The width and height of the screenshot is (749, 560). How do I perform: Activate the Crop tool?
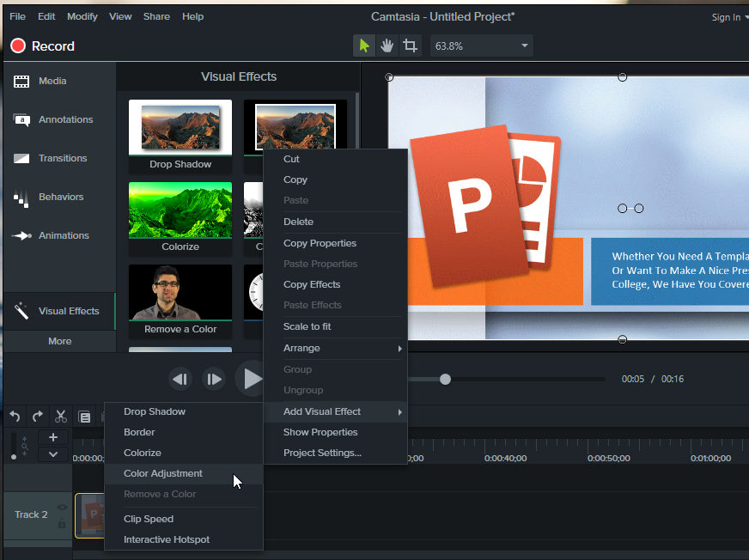point(411,46)
